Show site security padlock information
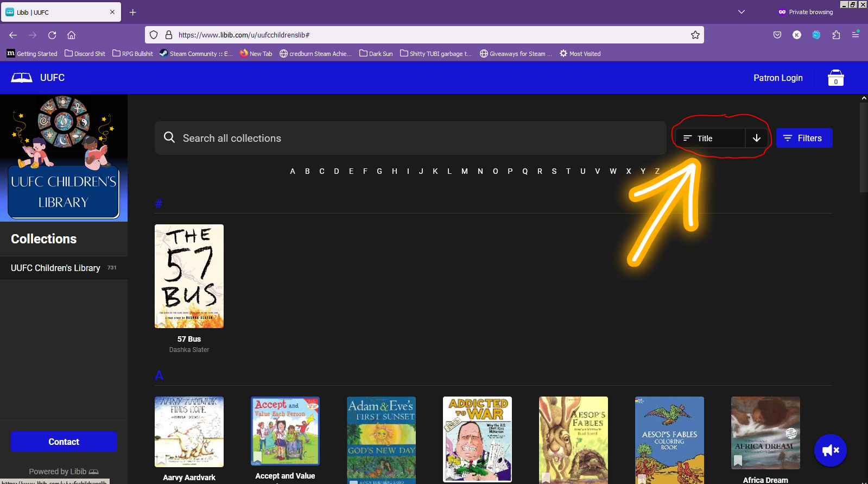Viewport: 868px width, 484px height. click(x=169, y=35)
